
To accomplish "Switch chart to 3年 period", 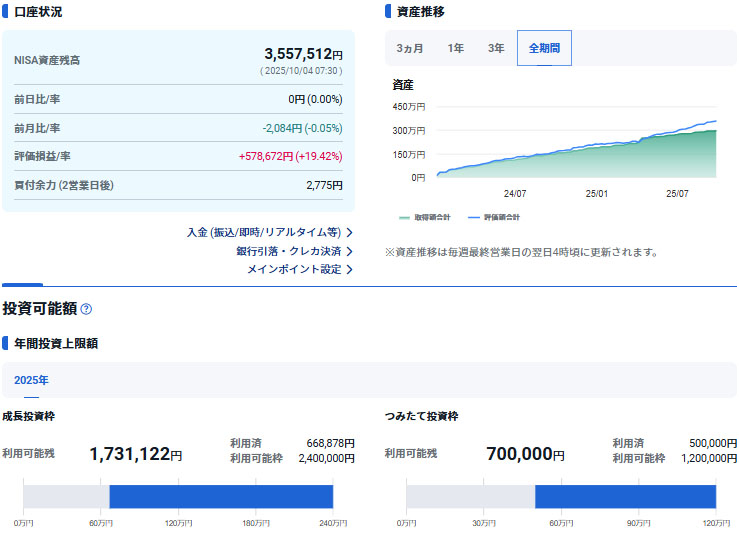I will [496, 48].
